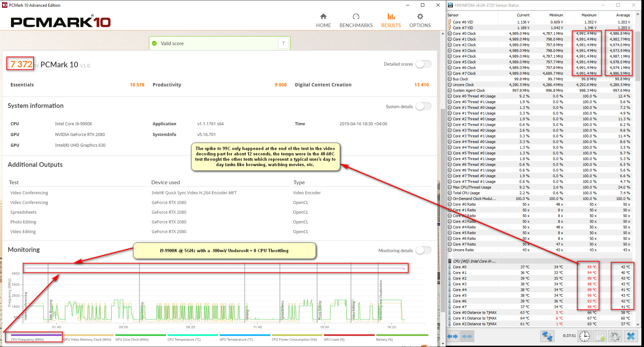644x347 pixels.
Task: Click the options gear icon
Action: [420, 16]
